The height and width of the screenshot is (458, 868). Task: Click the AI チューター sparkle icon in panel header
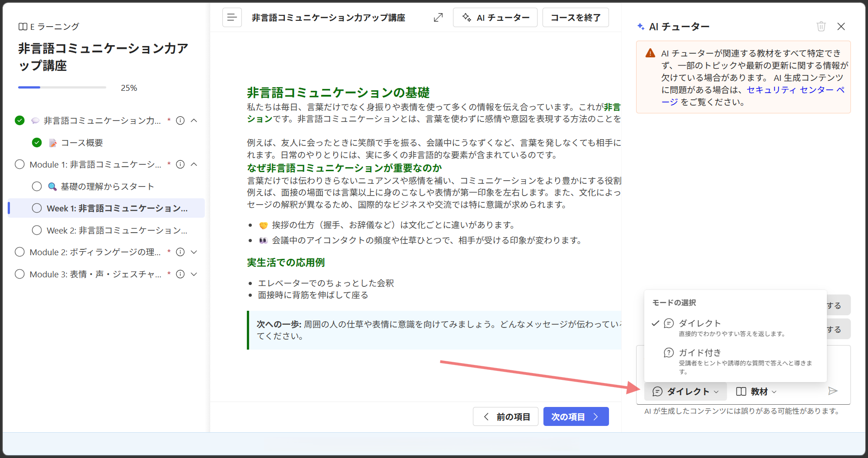coord(641,27)
